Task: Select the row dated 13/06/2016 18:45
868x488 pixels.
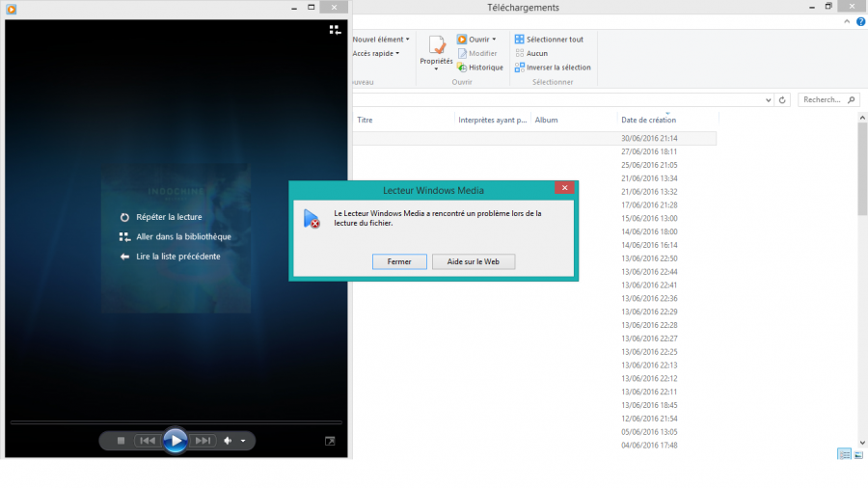Action: 534,405
